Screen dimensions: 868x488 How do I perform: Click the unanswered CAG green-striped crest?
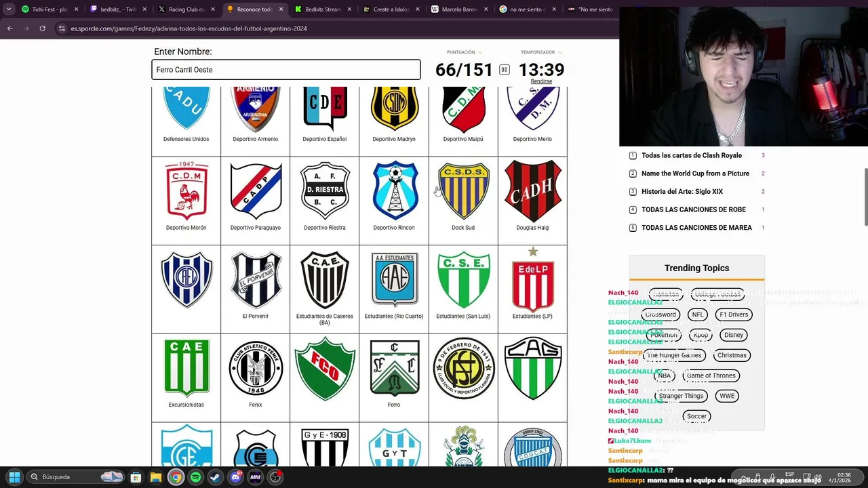click(532, 368)
